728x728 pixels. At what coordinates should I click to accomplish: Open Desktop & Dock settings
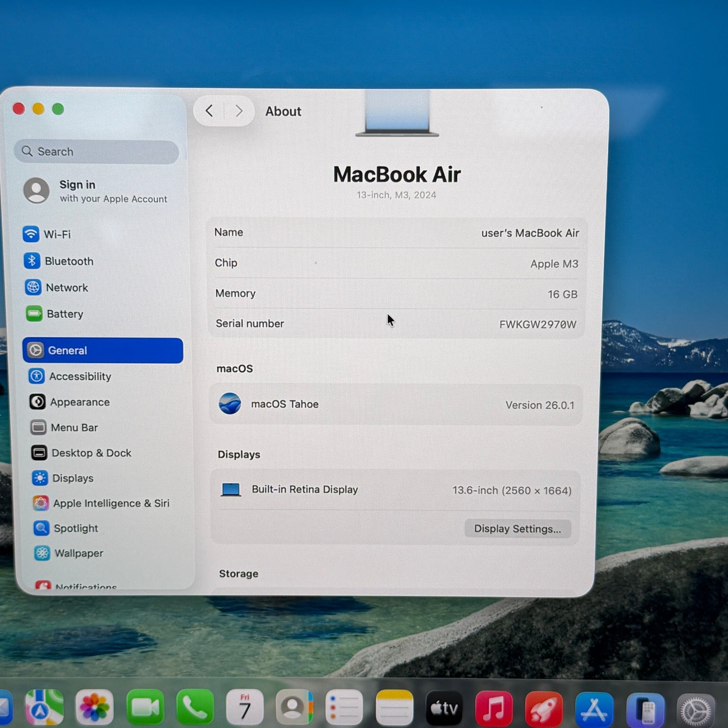point(91,453)
